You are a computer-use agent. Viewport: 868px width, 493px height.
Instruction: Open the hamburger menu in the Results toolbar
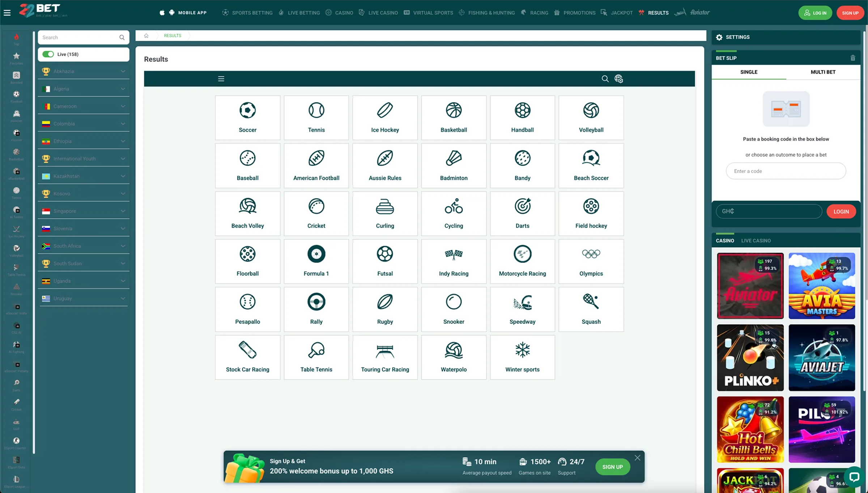coord(221,78)
